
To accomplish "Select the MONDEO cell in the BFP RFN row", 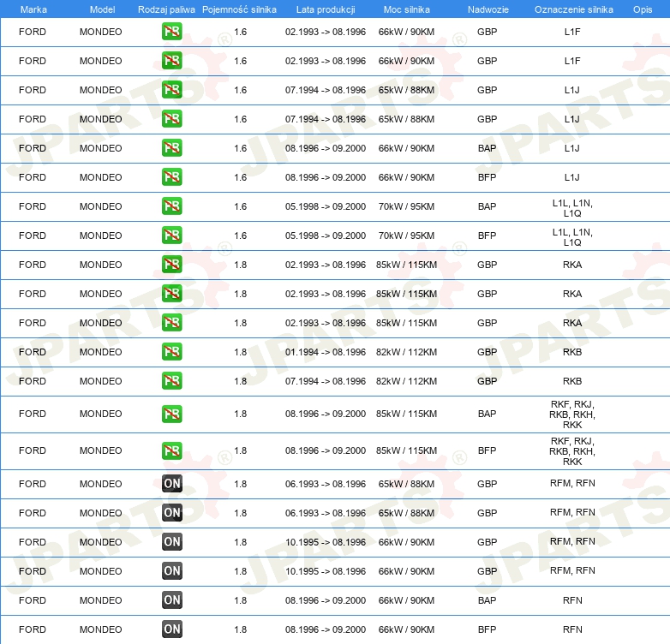I will click(101, 629).
